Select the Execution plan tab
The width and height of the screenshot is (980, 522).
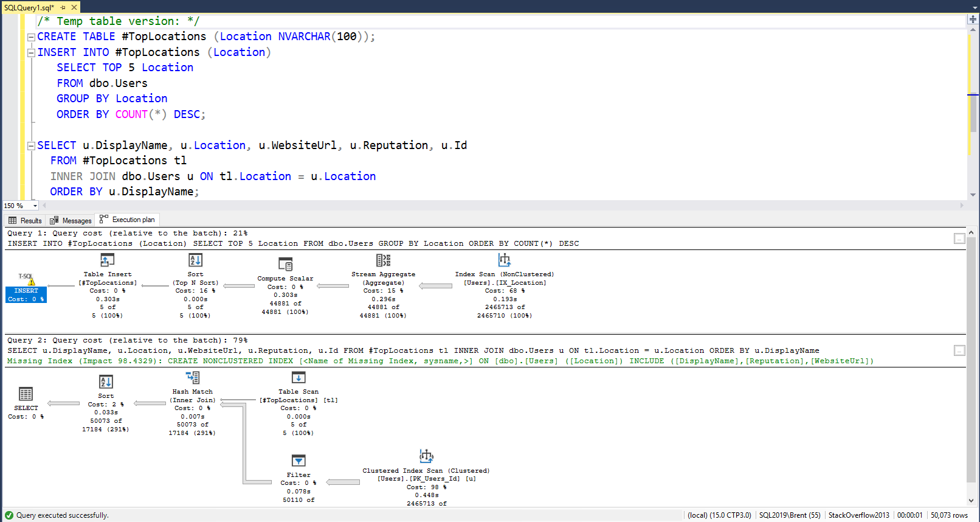click(x=127, y=220)
